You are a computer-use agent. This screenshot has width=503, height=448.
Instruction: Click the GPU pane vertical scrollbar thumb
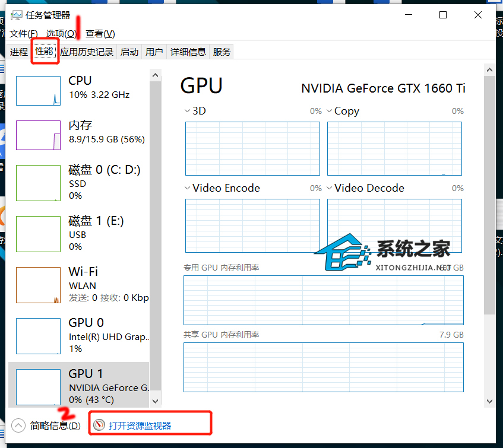pyautogui.click(x=489, y=195)
